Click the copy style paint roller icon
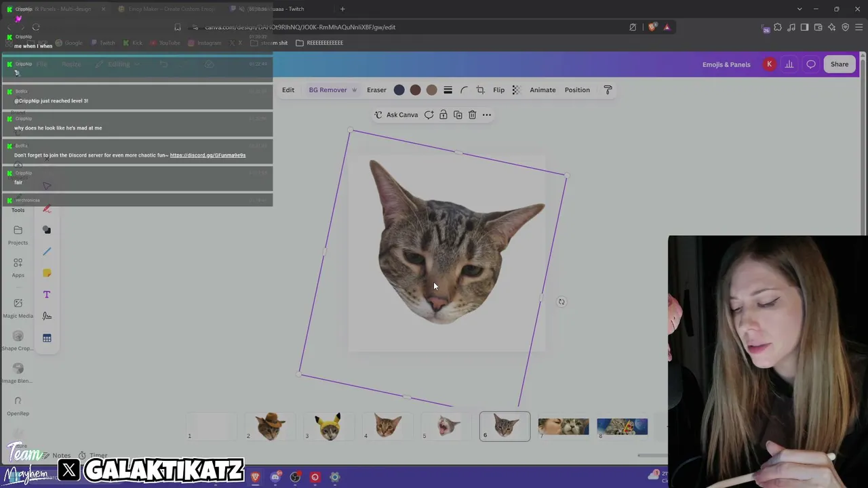 (x=608, y=90)
